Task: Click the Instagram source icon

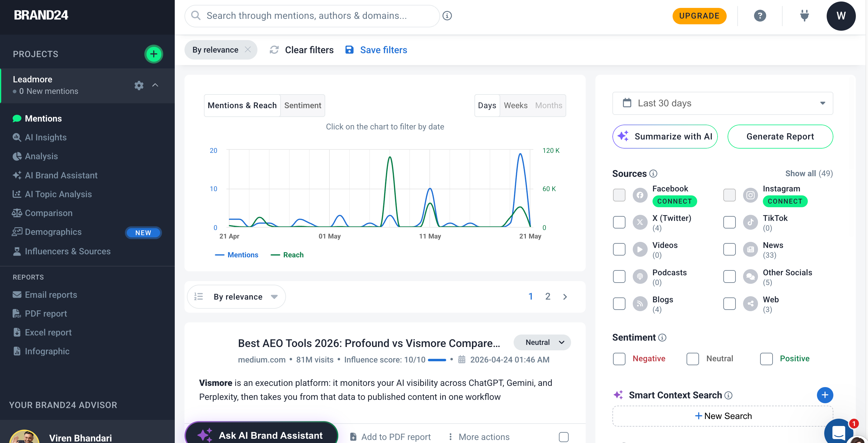Action: pos(750,195)
